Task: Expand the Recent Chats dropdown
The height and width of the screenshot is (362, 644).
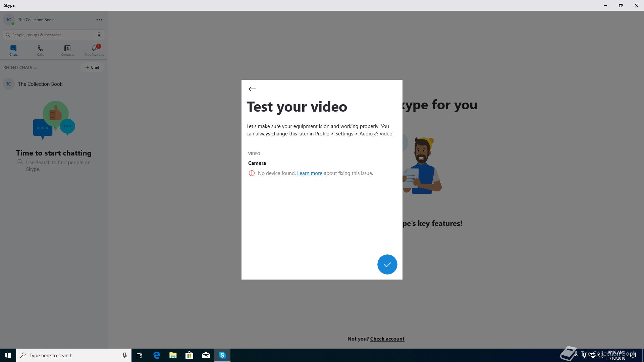Action: [x=20, y=68]
